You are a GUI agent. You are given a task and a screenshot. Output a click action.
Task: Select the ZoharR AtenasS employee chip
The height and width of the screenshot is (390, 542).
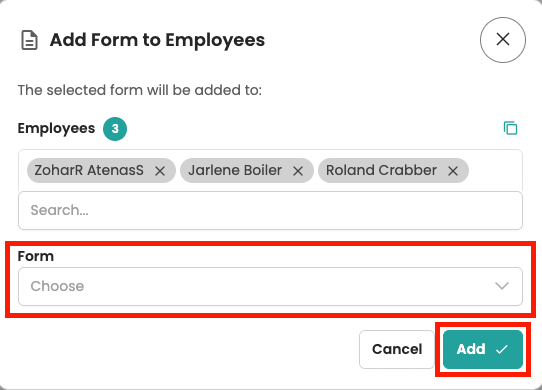click(89, 170)
